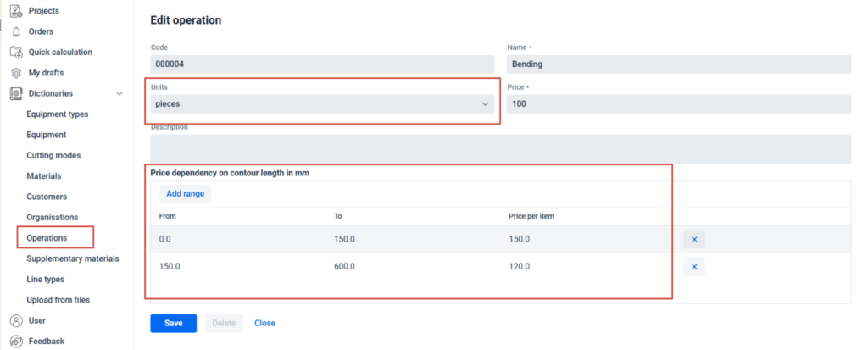Click the Orders bell icon
The height and width of the screenshot is (350, 868).
[15, 31]
